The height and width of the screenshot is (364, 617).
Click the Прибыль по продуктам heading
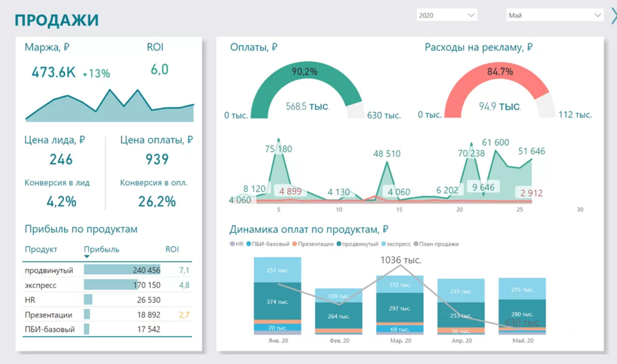tap(81, 229)
